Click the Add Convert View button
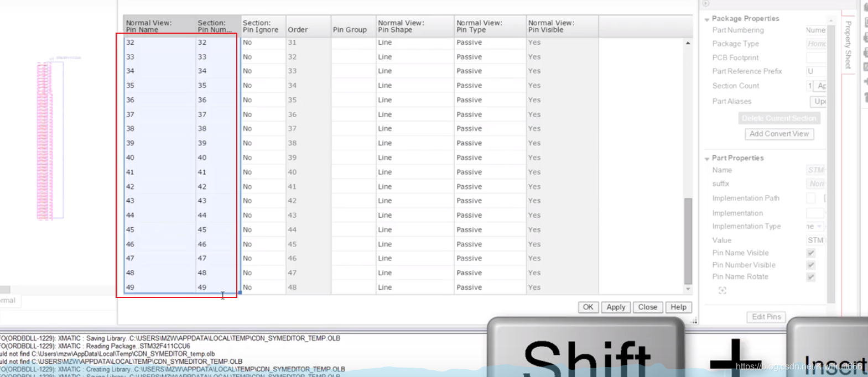The image size is (868, 377). click(779, 134)
